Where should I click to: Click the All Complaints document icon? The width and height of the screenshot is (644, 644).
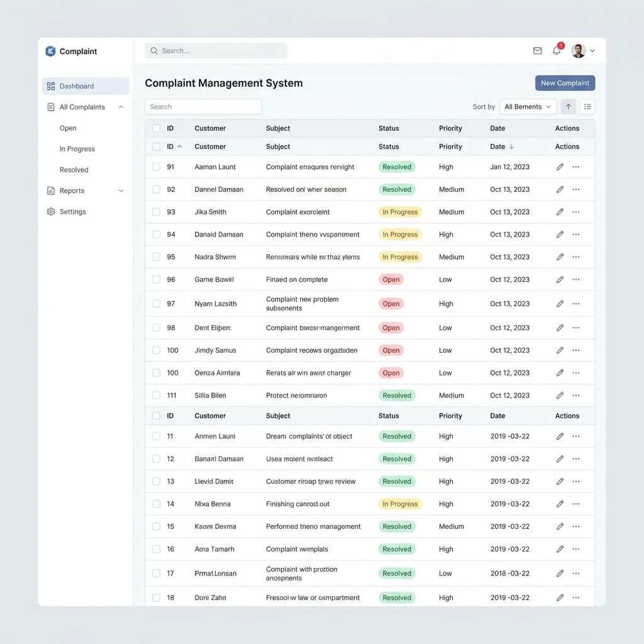(51, 107)
